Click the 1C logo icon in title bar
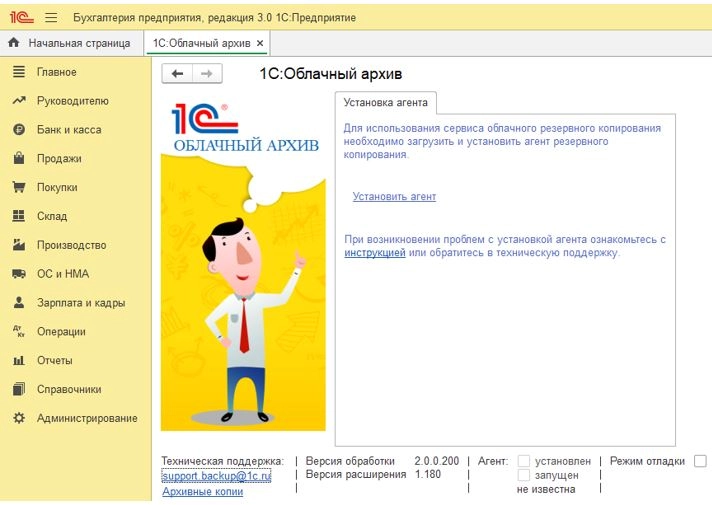 [x=22, y=17]
